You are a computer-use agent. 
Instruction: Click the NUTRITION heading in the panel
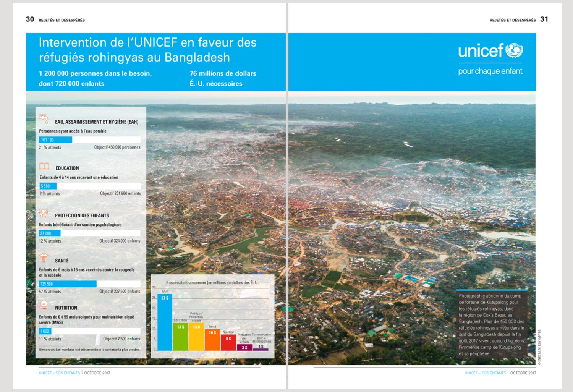(x=66, y=308)
